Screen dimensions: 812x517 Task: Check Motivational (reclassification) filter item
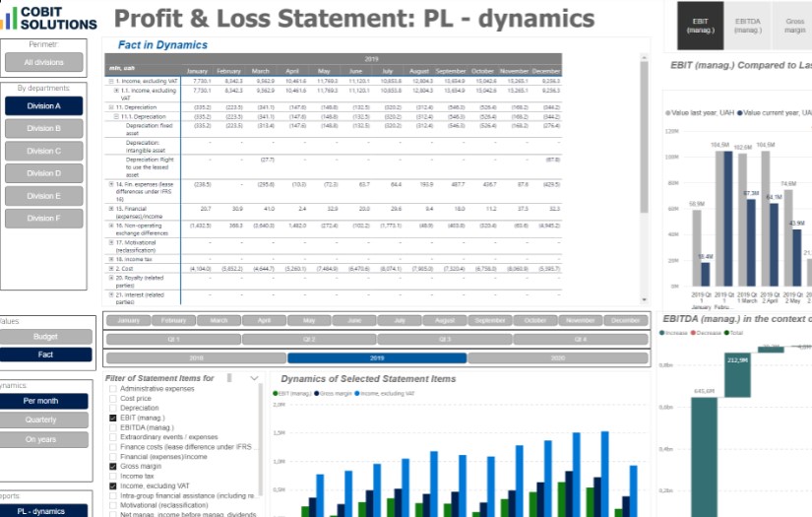click(113, 505)
